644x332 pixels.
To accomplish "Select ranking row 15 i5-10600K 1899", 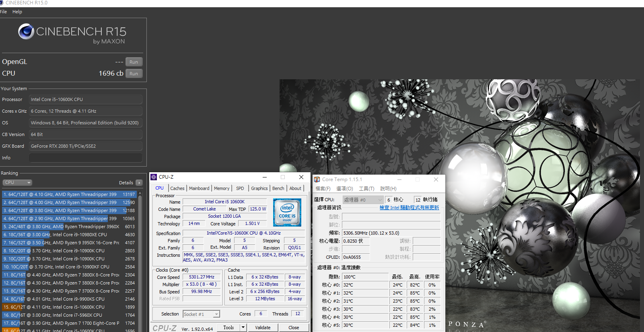I will tap(69, 307).
